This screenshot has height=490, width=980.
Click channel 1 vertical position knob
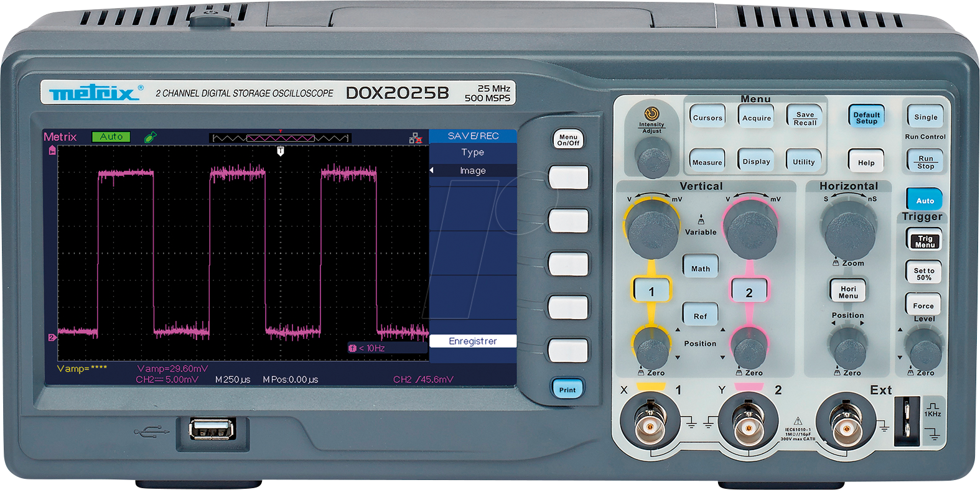coord(651,348)
